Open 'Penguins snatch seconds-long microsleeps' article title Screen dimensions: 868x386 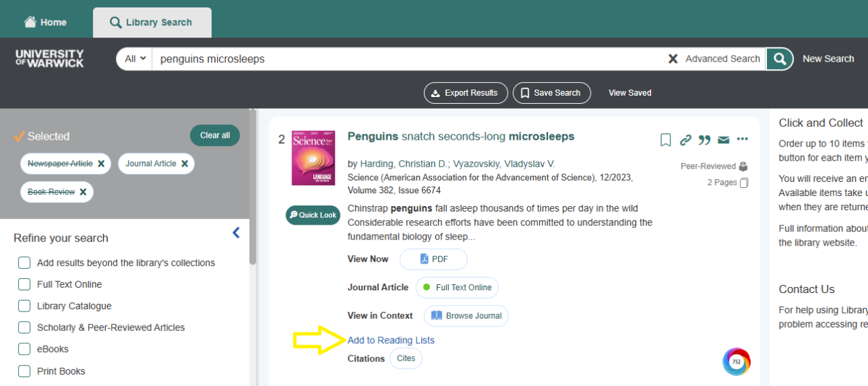[461, 136]
